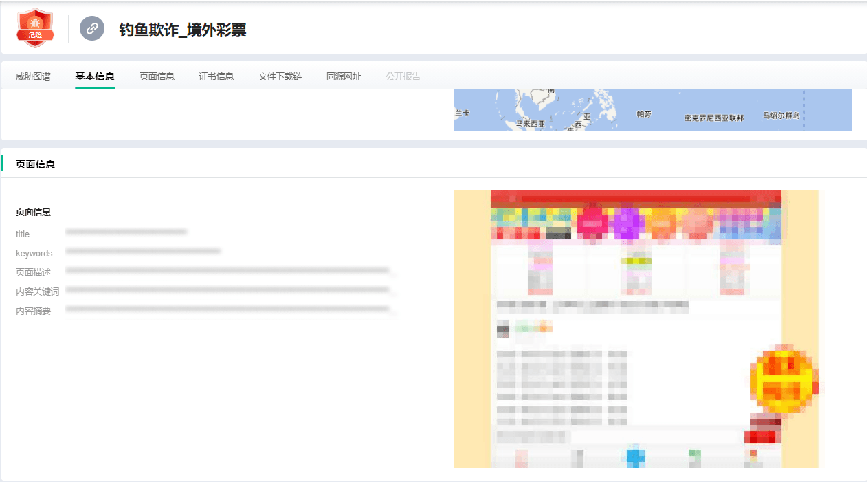The width and height of the screenshot is (868, 482).
Task: Click the gray link chain icon
Action: (92, 28)
